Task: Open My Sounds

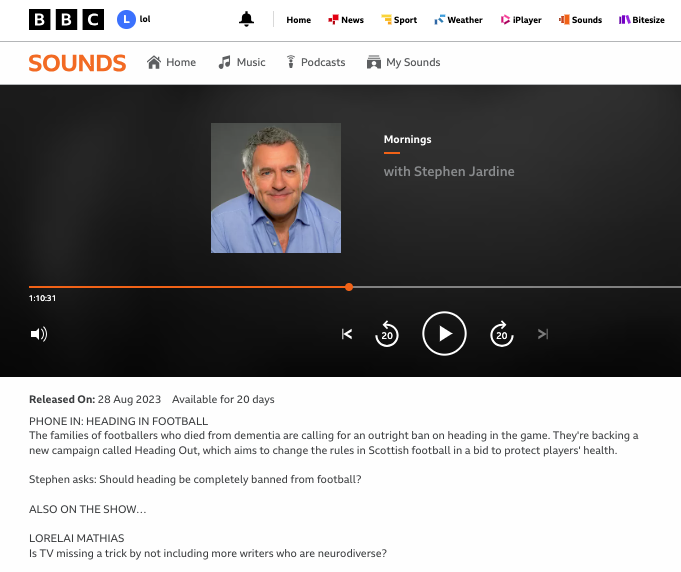Action: pos(403,62)
